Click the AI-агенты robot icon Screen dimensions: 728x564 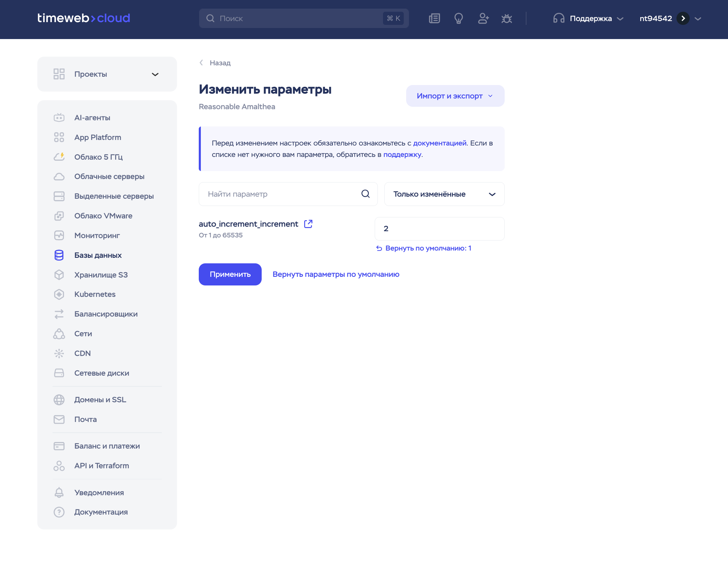59,117
